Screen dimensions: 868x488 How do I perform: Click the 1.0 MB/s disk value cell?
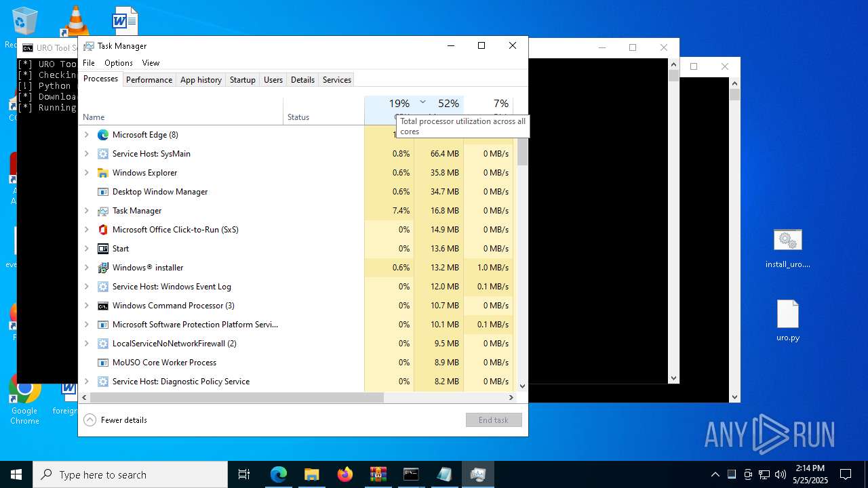pos(488,268)
